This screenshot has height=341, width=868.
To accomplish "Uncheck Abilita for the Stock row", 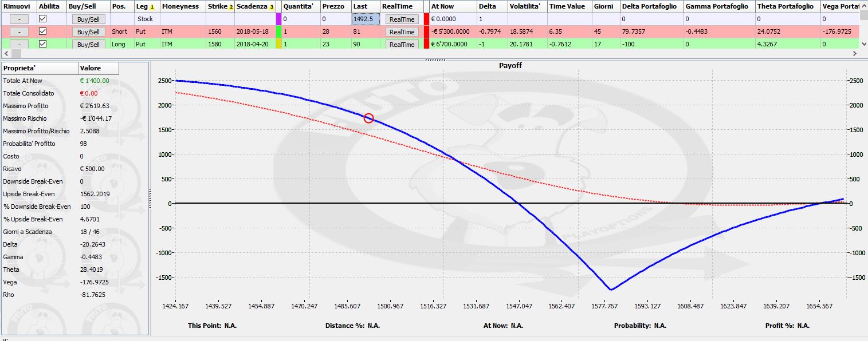I will pos(42,19).
